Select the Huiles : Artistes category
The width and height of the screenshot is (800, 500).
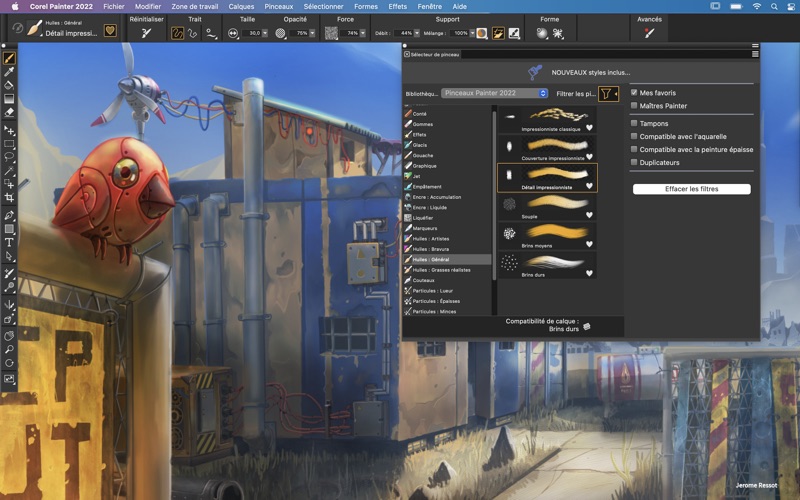[447, 238]
